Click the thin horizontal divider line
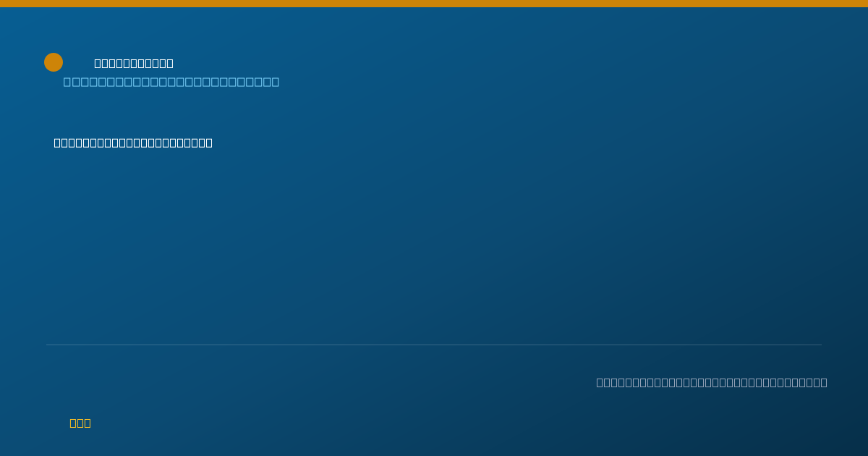This screenshot has height=456, width=868. point(434,345)
